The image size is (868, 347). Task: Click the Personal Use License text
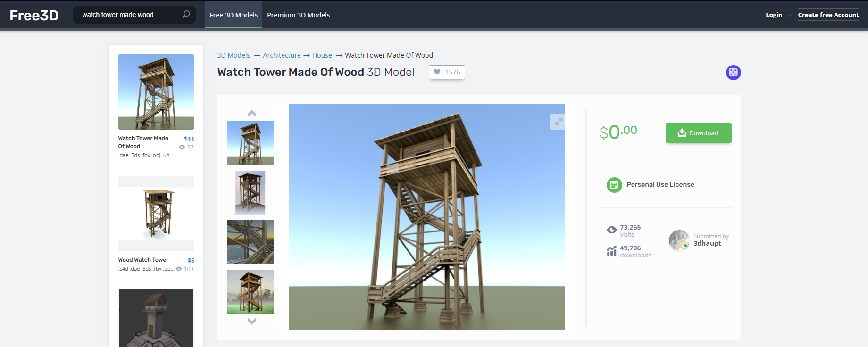660,185
